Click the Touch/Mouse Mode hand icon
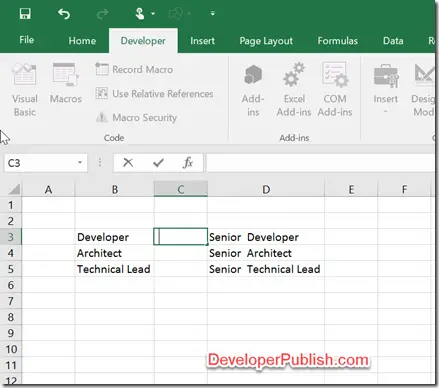 (140, 14)
